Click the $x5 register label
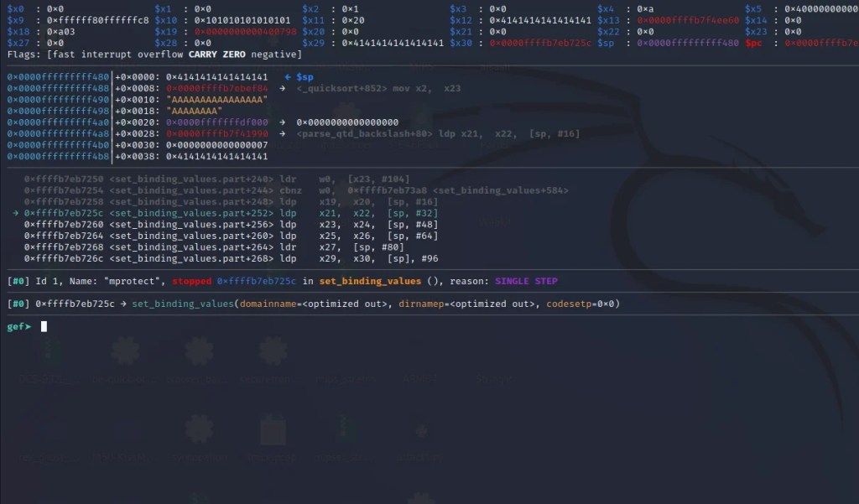859x504 pixels. 753,9
